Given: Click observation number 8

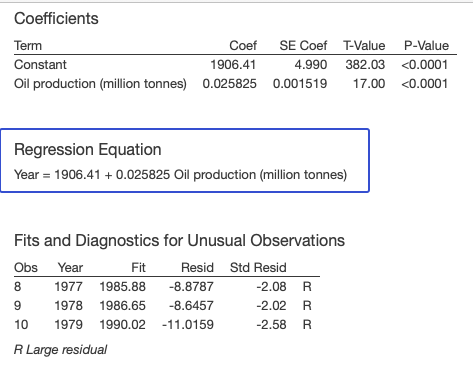Looking at the screenshot, I should pyautogui.click(x=18, y=287).
